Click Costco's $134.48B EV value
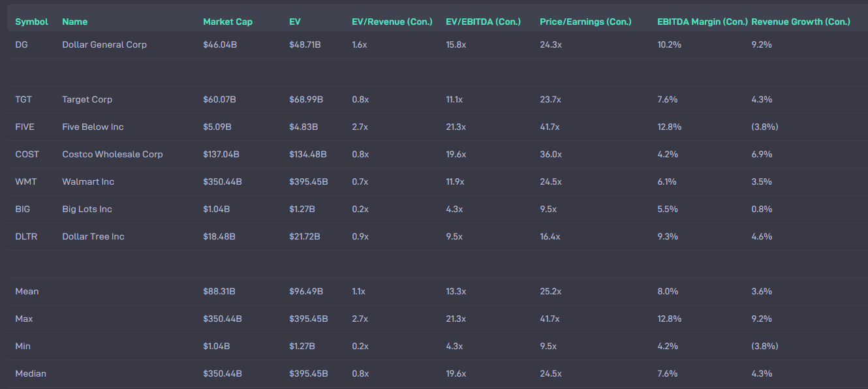 click(308, 154)
